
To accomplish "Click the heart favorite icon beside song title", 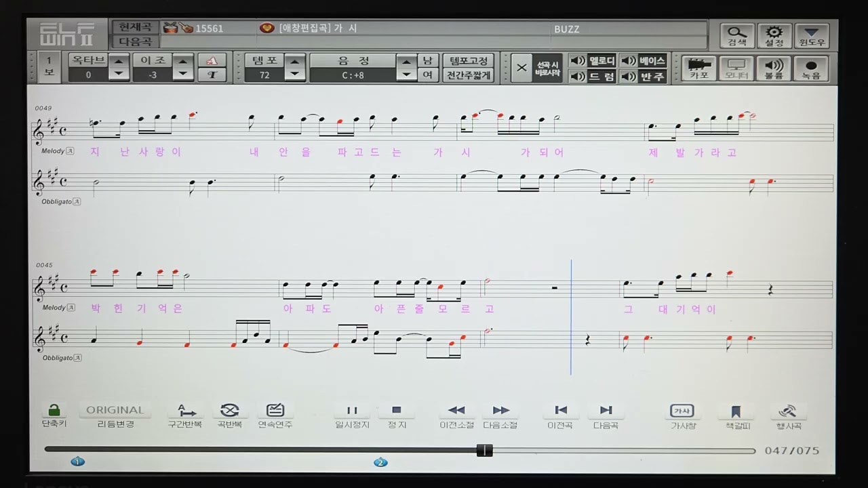I will coord(267,28).
